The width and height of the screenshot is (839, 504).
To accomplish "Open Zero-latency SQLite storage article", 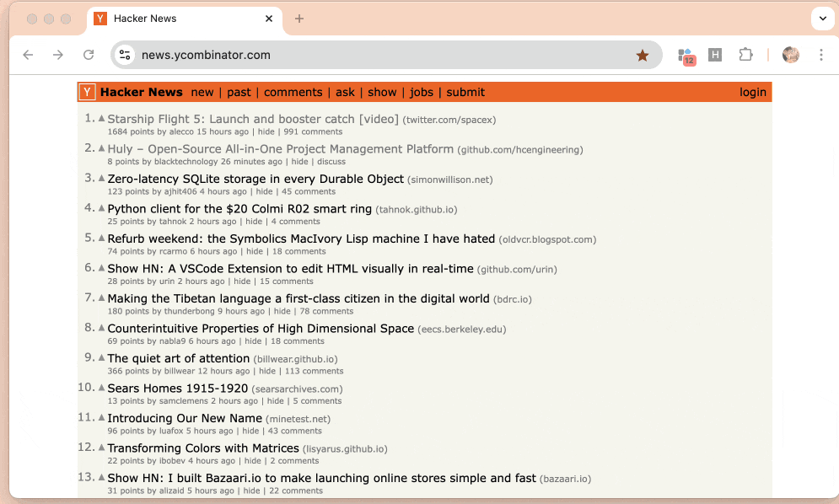I will point(255,179).
